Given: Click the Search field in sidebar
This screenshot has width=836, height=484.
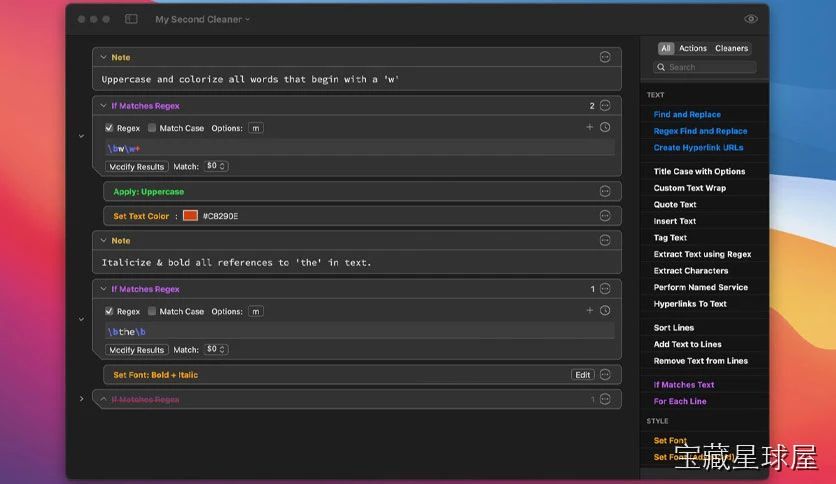Looking at the screenshot, I should [x=705, y=67].
